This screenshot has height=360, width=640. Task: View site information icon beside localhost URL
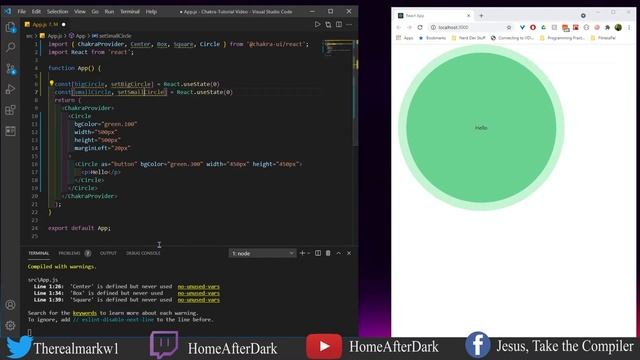[x=433, y=27]
